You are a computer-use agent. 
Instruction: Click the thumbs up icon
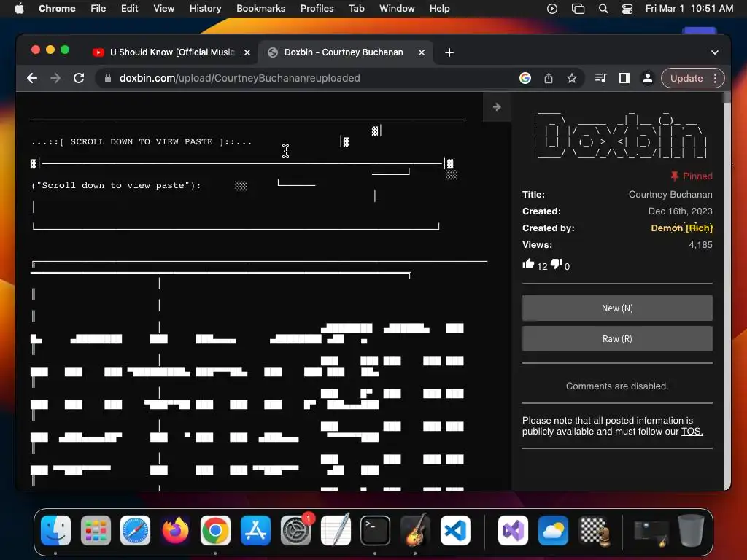pos(528,264)
